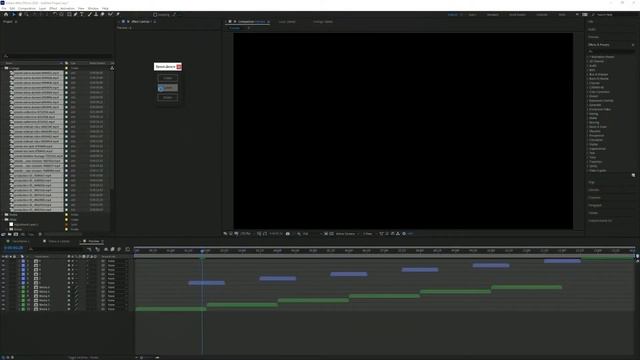Open parent dropdown for Media 1 layer

pos(117,309)
